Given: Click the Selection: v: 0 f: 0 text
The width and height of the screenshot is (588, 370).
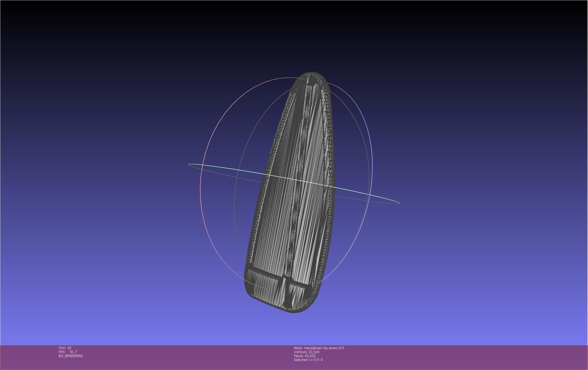Looking at the screenshot, I should click(308, 360).
